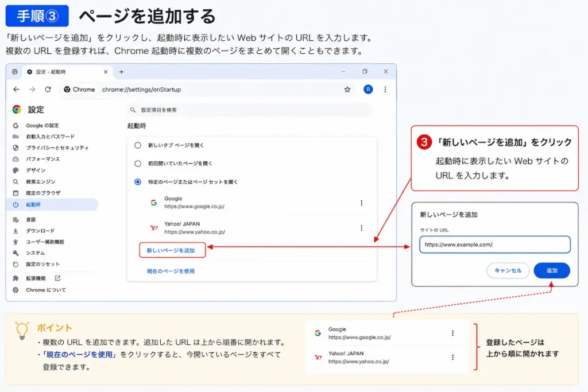Viewport: 588px width, 392px height.
Task: Open Yahoo! JAPAN entry menu in ポイント panel
Action: coord(453,358)
